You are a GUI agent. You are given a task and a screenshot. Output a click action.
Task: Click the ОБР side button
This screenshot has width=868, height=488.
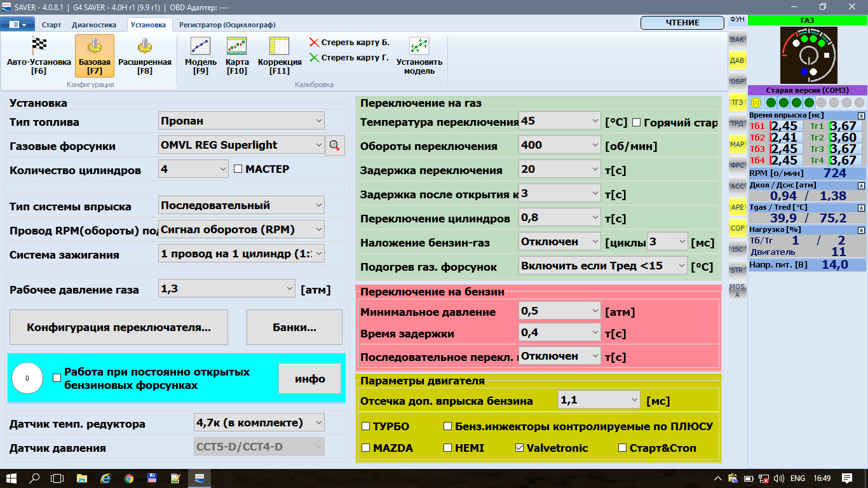click(737, 81)
